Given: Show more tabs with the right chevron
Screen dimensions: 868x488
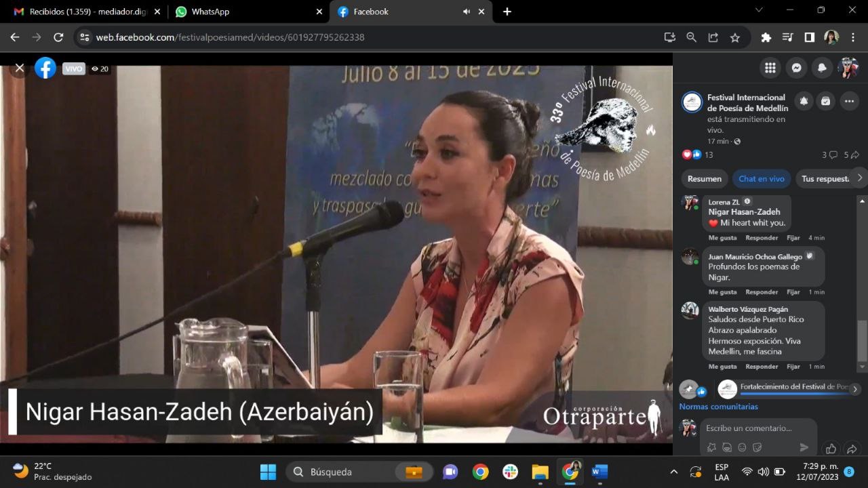Looking at the screenshot, I should 859,178.
